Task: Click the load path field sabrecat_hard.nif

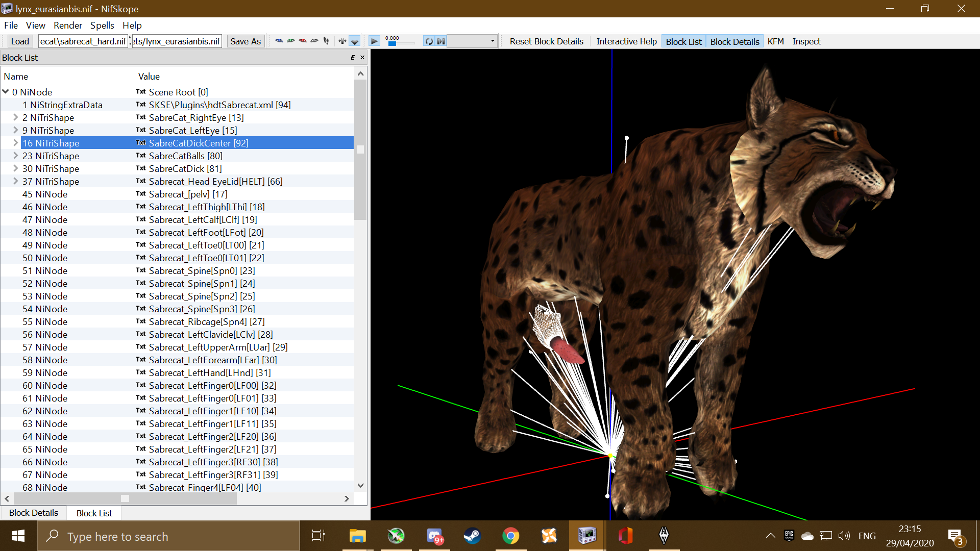Action: coord(83,41)
